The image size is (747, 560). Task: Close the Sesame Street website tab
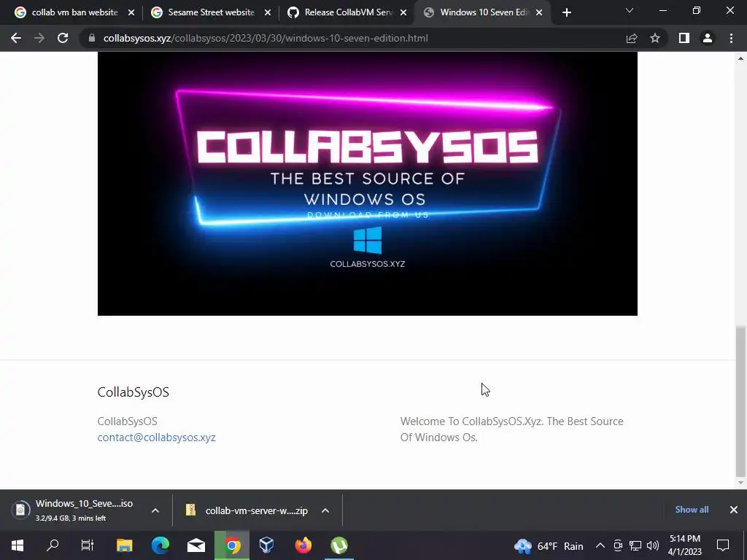click(x=268, y=12)
